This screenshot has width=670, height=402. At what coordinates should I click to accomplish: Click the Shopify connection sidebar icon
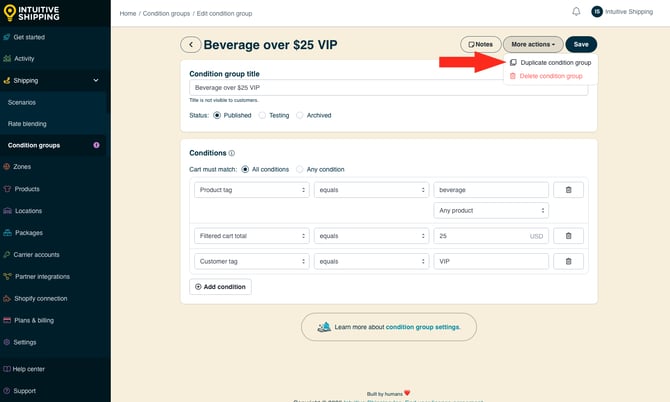point(7,298)
